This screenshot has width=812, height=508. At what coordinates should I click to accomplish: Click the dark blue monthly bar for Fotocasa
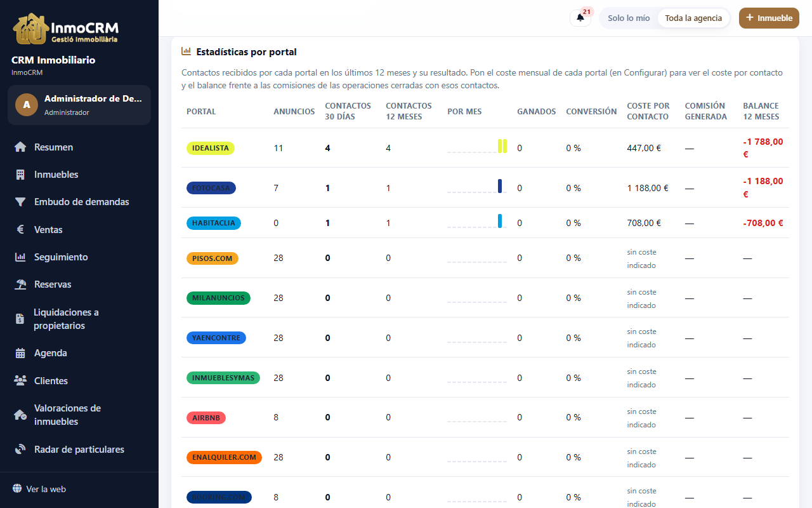click(500, 186)
